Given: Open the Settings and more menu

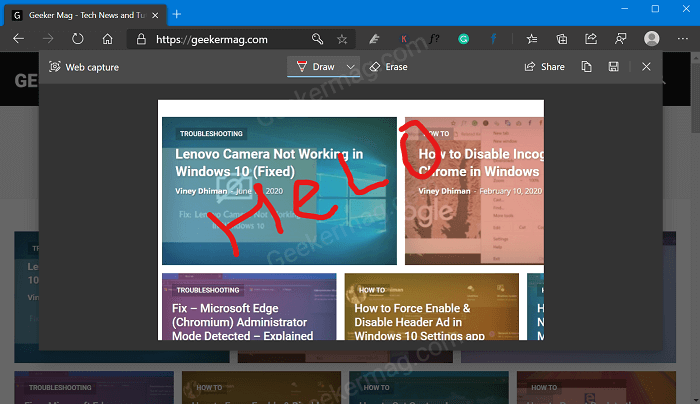Looking at the screenshot, I should [x=683, y=39].
